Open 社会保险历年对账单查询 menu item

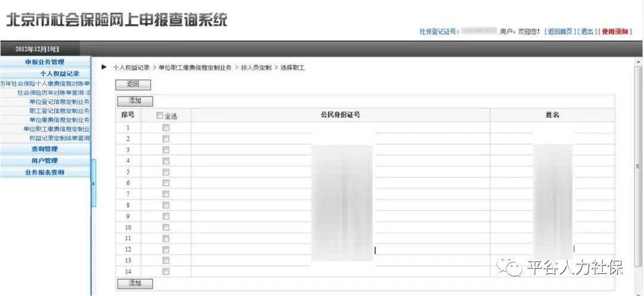(54, 93)
